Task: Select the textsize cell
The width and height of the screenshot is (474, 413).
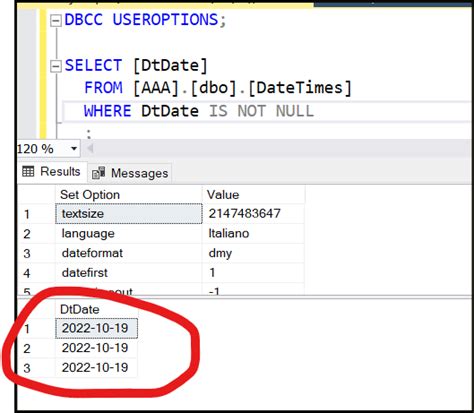Action: [x=129, y=214]
